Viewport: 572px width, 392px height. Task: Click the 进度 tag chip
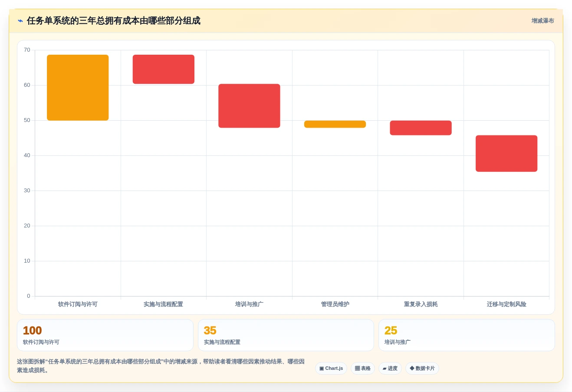[x=390, y=369]
